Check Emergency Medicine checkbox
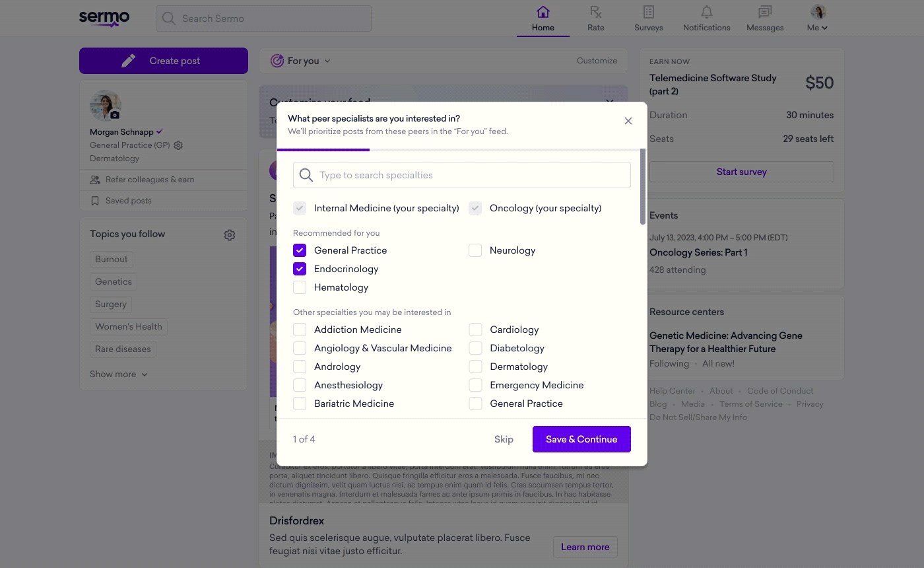Viewport: 924px width, 568px height. pos(475,385)
